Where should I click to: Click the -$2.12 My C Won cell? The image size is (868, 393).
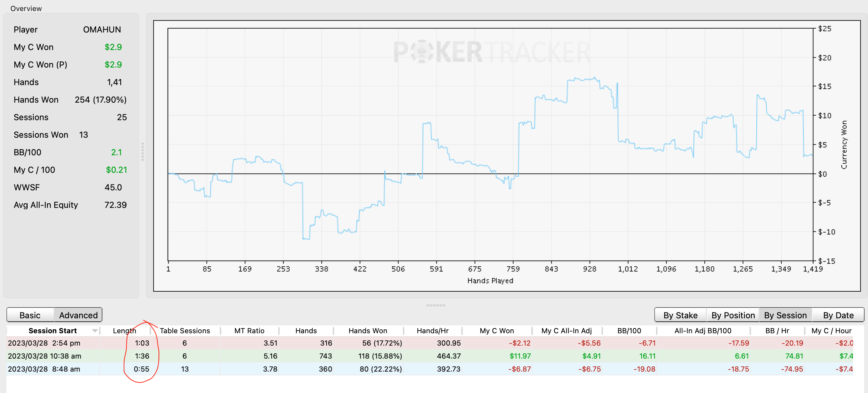520,343
